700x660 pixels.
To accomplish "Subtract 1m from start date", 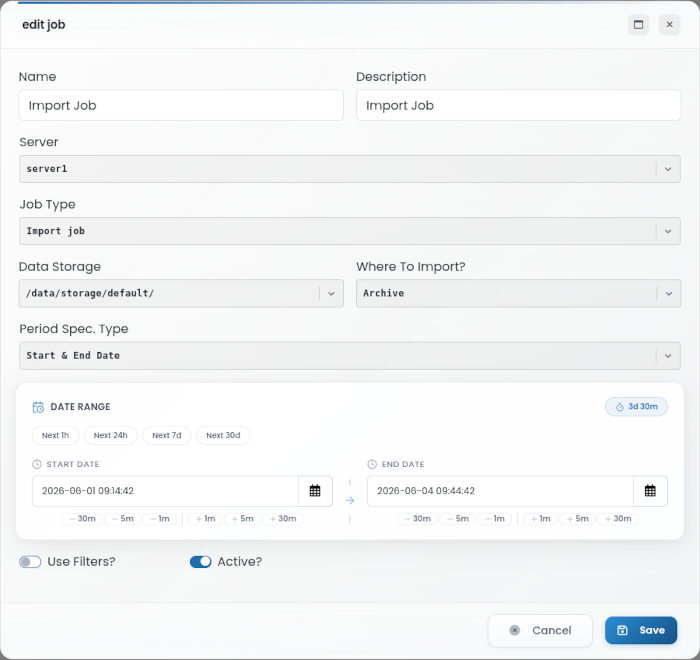I will coord(160,519).
